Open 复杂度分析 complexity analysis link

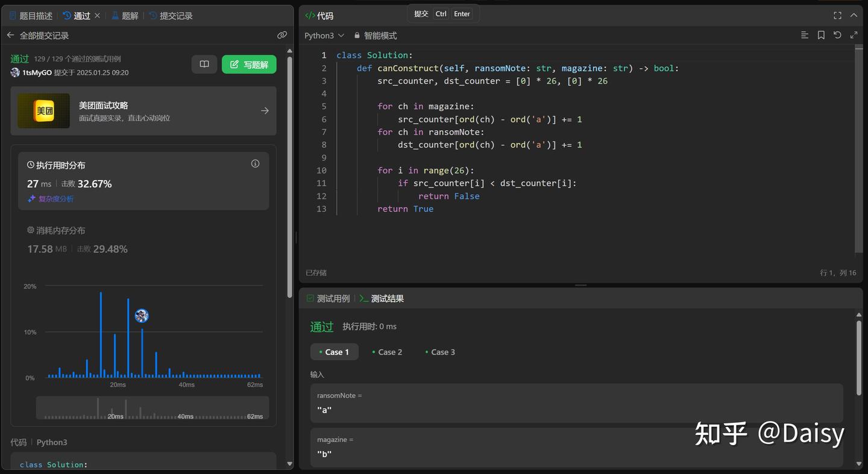[x=55, y=198]
